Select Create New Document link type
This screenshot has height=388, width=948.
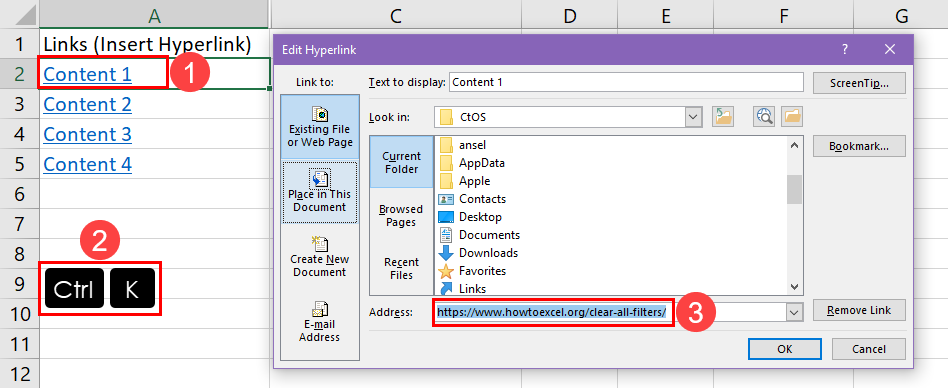click(320, 257)
